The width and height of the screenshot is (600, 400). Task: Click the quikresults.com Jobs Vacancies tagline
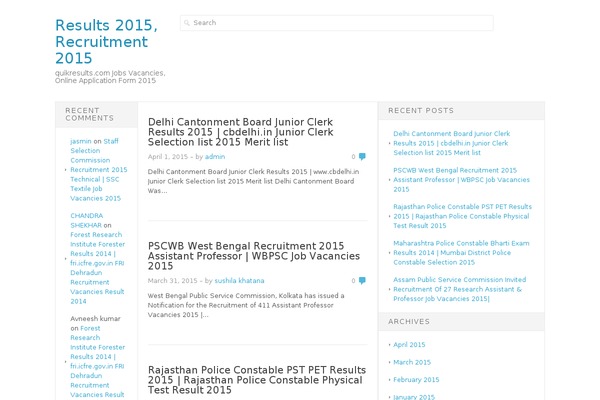click(x=110, y=77)
